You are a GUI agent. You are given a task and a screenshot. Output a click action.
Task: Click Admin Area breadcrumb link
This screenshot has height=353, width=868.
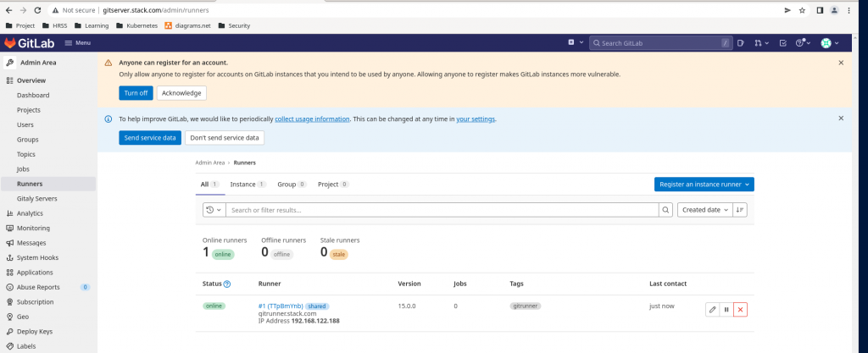click(210, 163)
